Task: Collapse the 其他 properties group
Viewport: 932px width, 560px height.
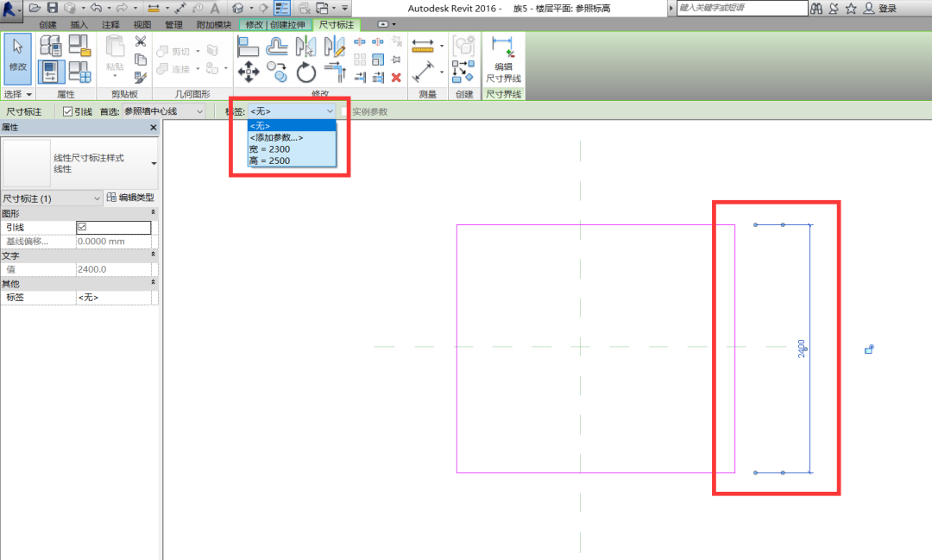Action: pyautogui.click(x=153, y=283)
